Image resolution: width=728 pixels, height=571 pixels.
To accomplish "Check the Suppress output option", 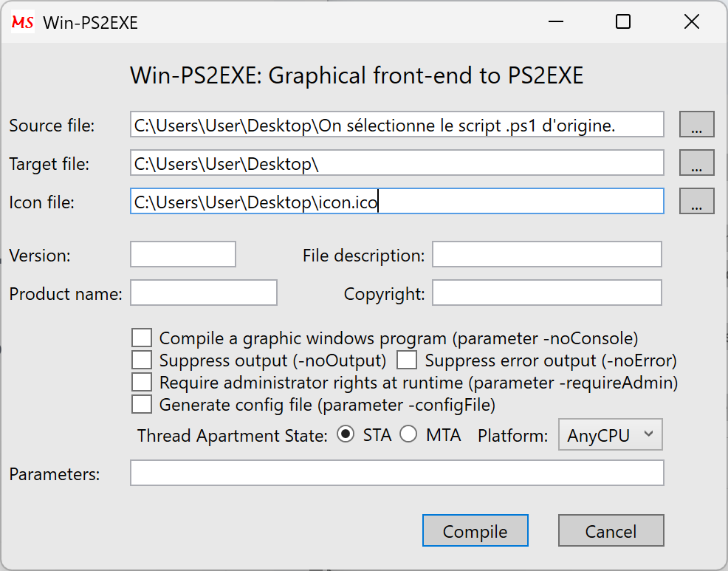I will pos(141,360).
